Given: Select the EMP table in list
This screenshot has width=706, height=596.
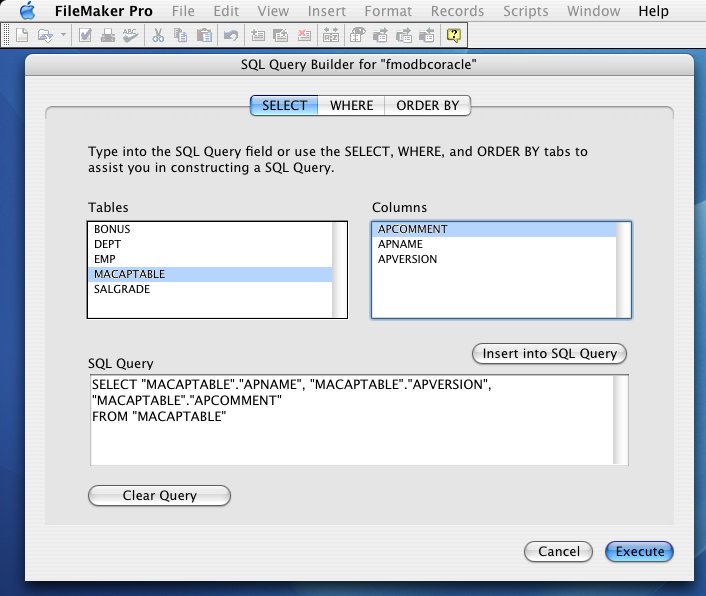Looking at the screenshot, I should point(104,258).
